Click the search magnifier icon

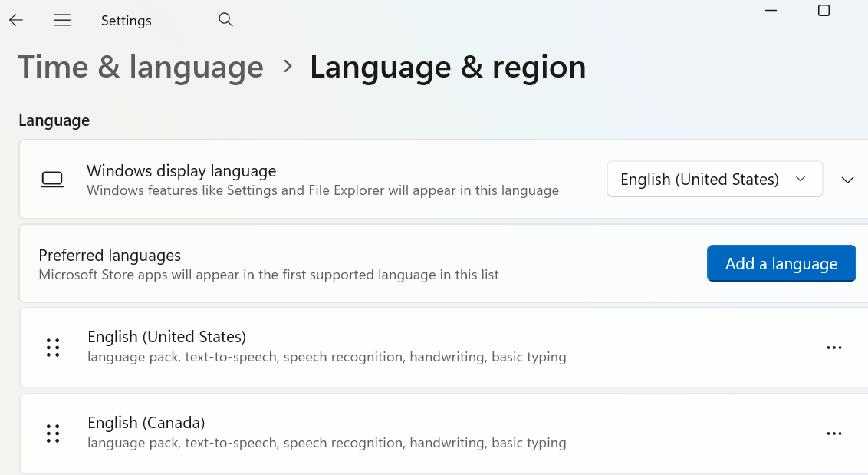point(225,20)
